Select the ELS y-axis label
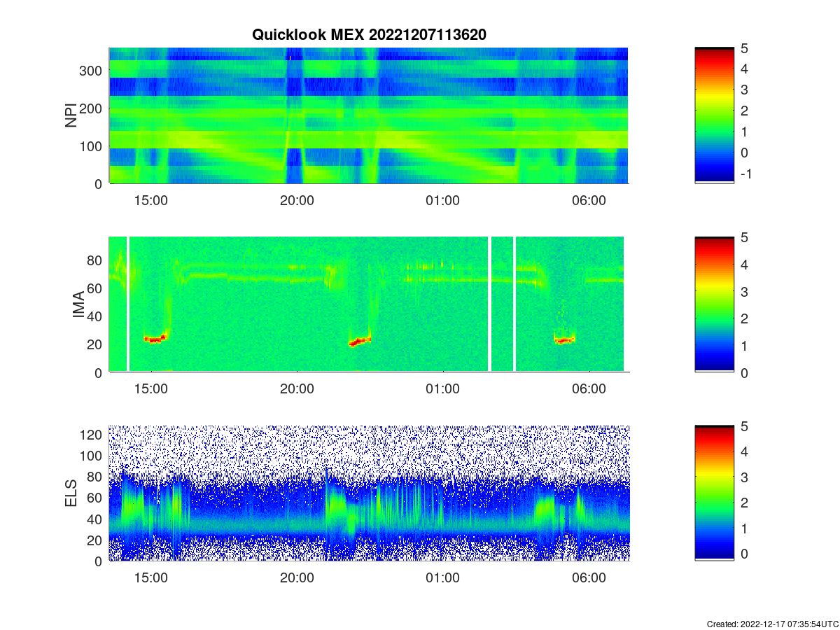The height and width of the screenshot is (630, 840). [71, 493]
